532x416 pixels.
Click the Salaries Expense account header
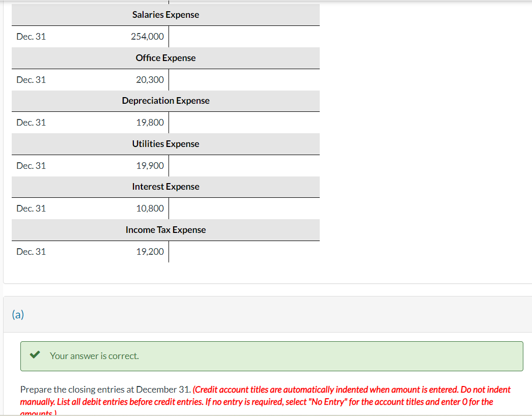[x=165, y=14]
